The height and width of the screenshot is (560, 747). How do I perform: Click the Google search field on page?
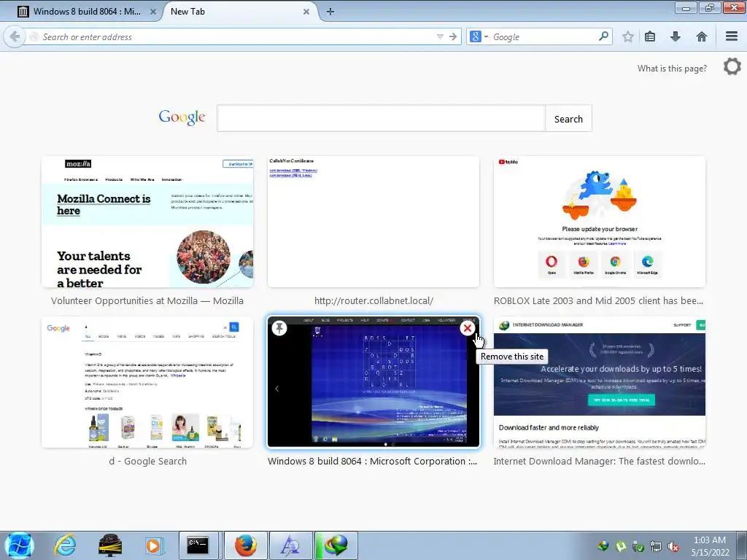click(381, 118)
